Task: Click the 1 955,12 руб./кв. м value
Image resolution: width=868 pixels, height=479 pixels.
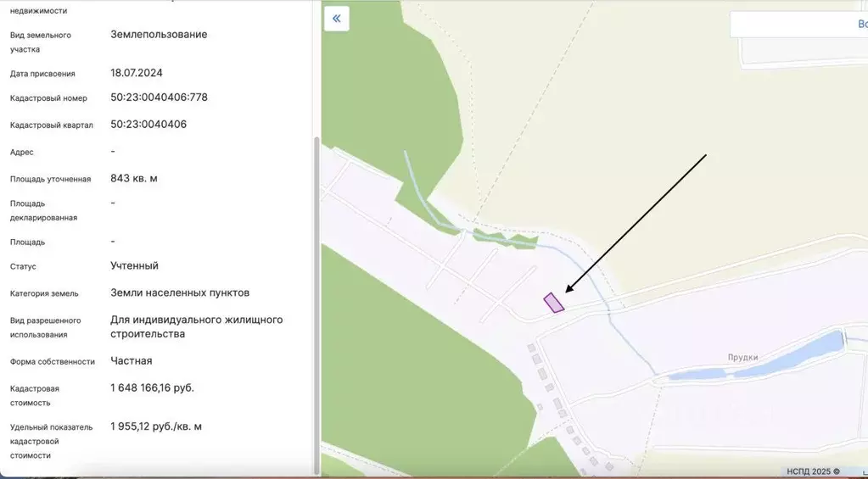Action: 156,426
